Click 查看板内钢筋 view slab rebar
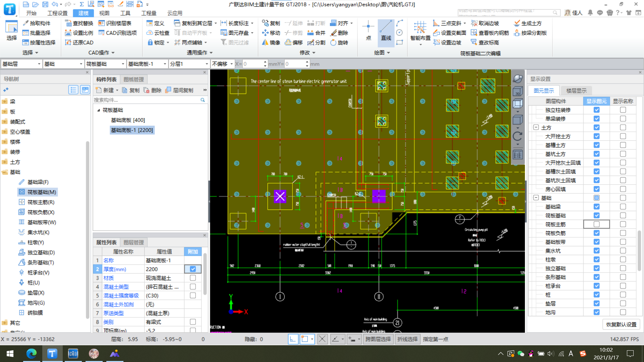Screen dimensions: 644x362 coord(490,33)
